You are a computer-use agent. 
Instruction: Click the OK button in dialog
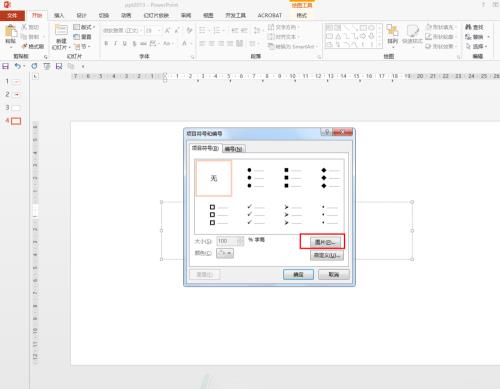[x=298, y=275]
